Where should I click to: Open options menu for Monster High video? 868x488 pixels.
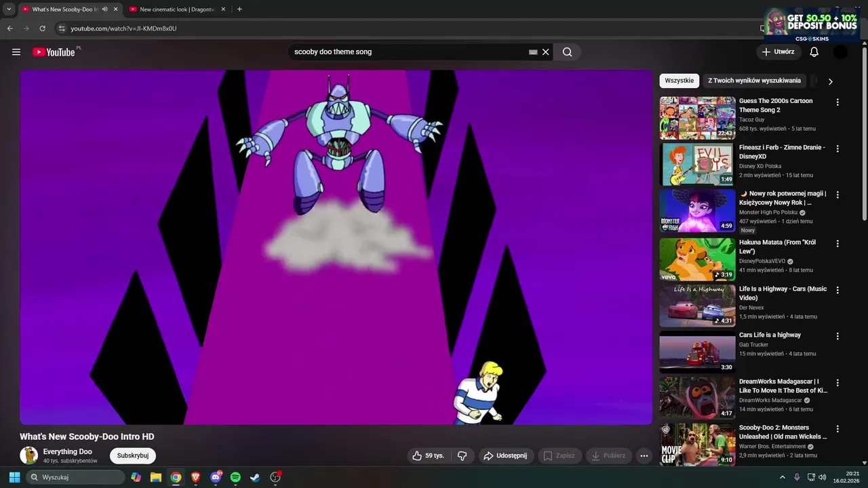pos(837,195)
